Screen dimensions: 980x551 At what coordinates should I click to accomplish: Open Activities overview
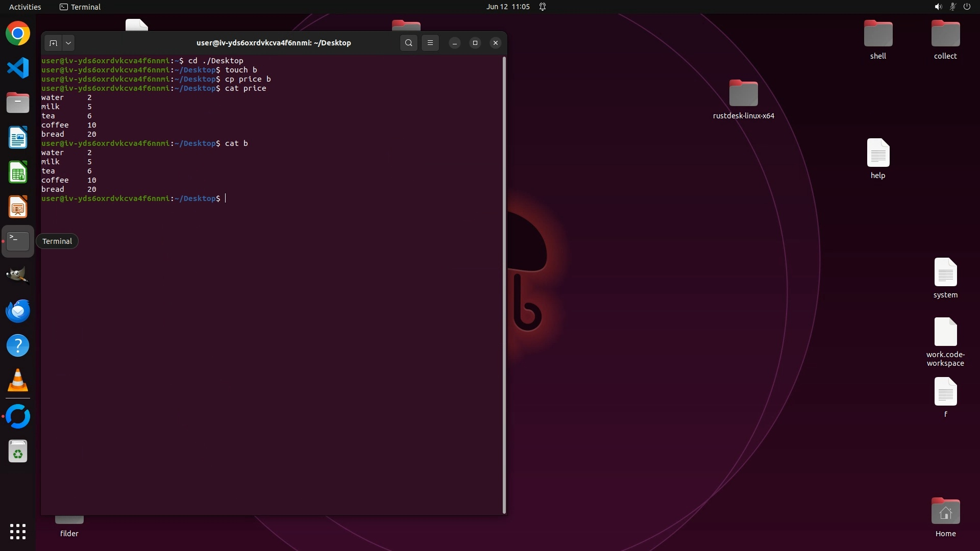click(x=25, y=7)
